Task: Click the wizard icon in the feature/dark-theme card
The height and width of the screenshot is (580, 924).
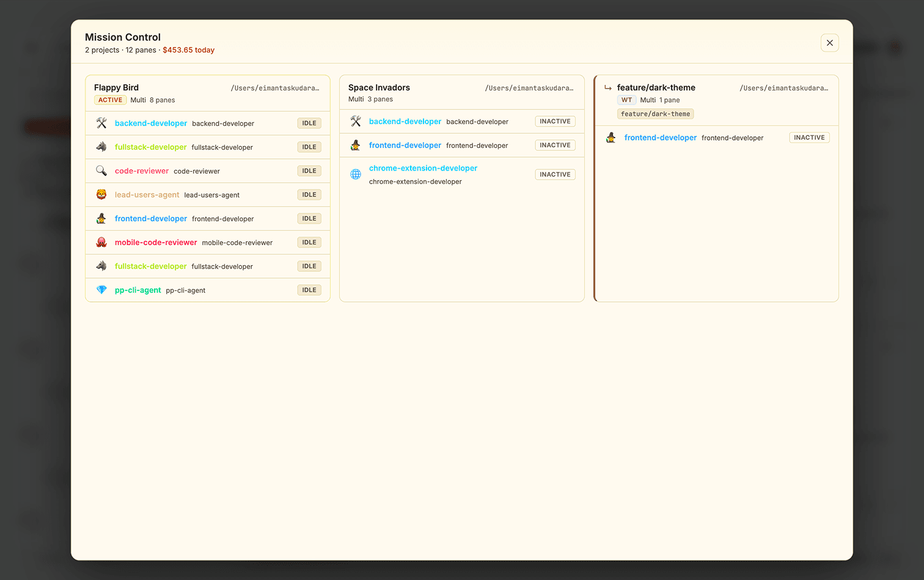Action: coord(610,138)
